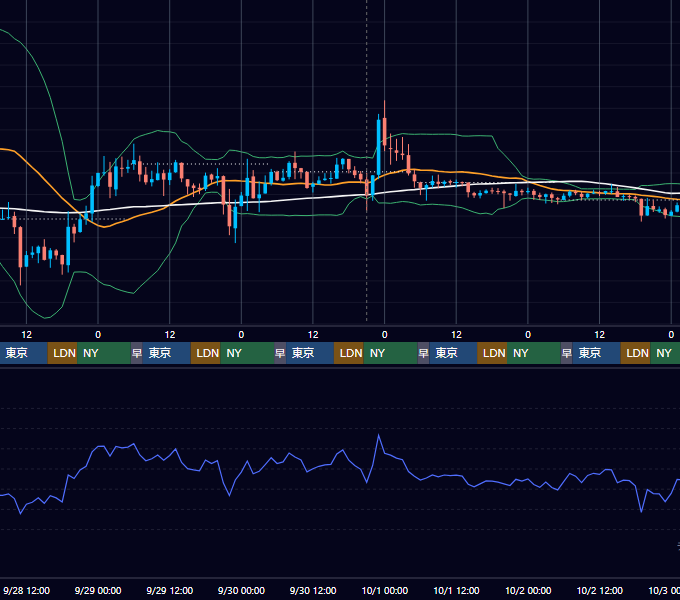Select the LDN block between 9/28 12:00 and 9/29 00:00
Viewport: 680px width, 600px height.
pyautogui.click(x=62, y=353)
